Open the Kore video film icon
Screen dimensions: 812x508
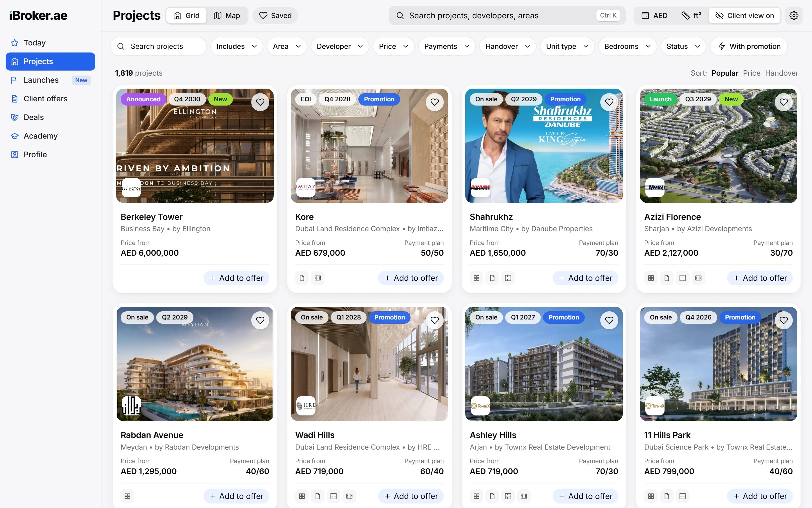pos(318,278)
